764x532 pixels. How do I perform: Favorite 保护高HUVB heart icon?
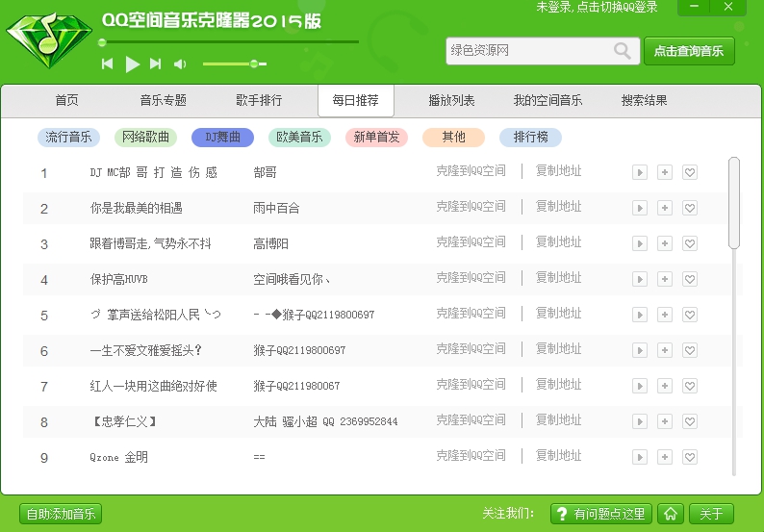coord(690,279)
